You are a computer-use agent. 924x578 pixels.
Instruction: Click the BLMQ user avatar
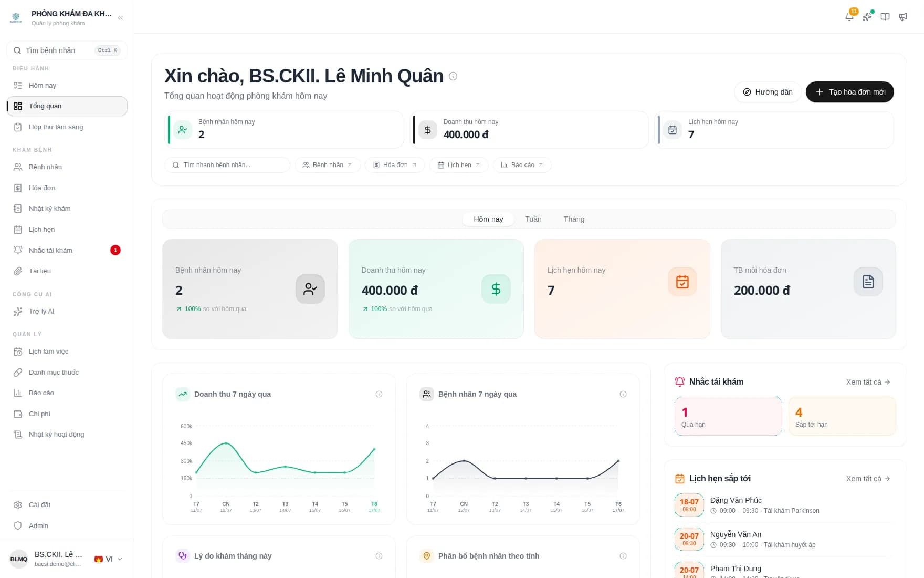(19, 559)
